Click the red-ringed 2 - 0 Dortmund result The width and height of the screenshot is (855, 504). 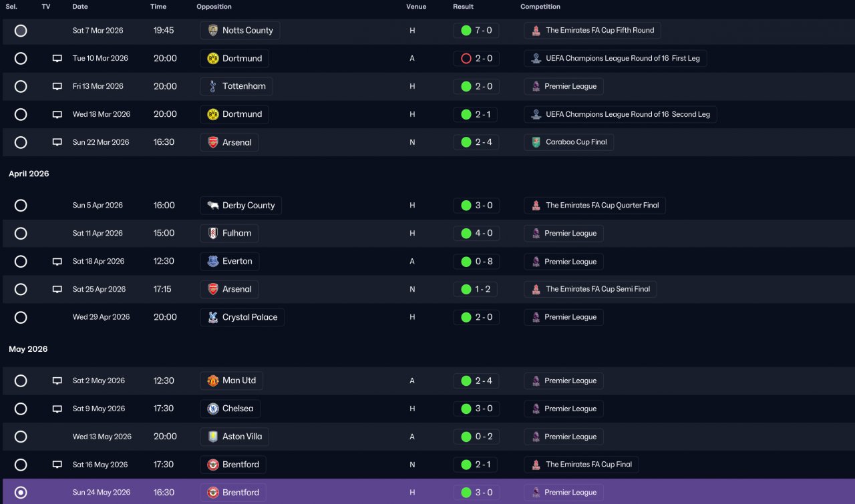pos(476,58)
